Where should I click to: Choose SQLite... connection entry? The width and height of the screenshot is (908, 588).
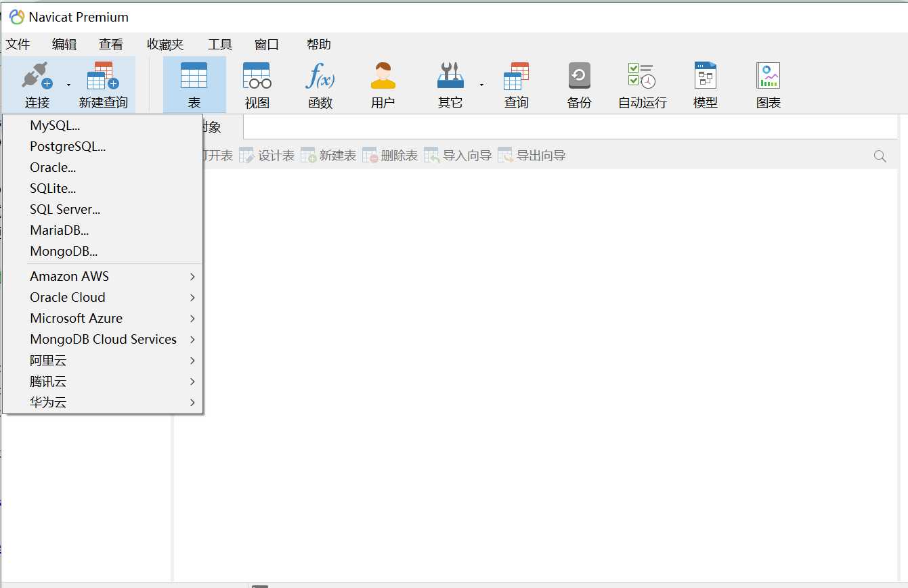pyautogui.click(x=103, y=188)
